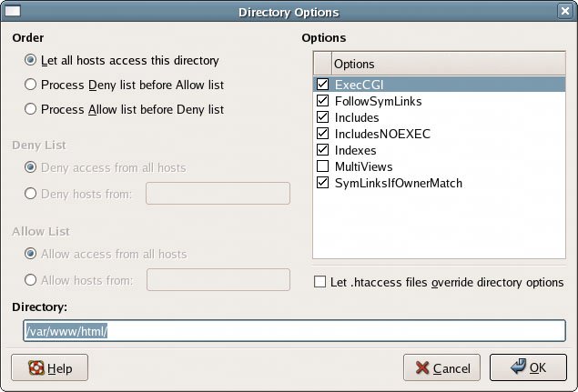This screenshot has height=392, width=578.
Task: Select Process Deny list before Allow list
Action: [x=32, y=85]
